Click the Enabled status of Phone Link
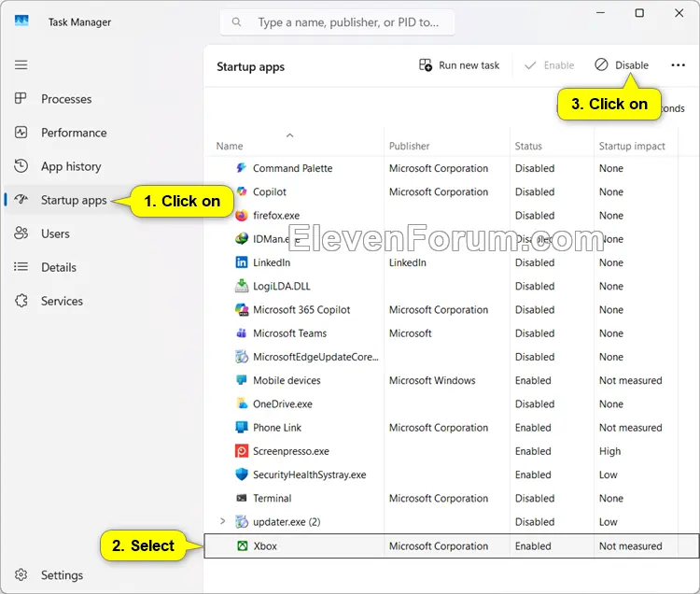 point(533,428)
